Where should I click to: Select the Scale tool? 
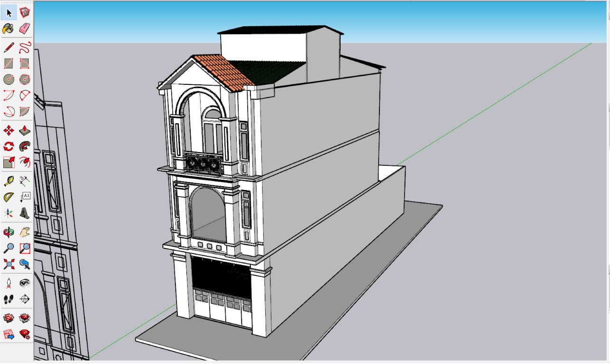point(9,162)
